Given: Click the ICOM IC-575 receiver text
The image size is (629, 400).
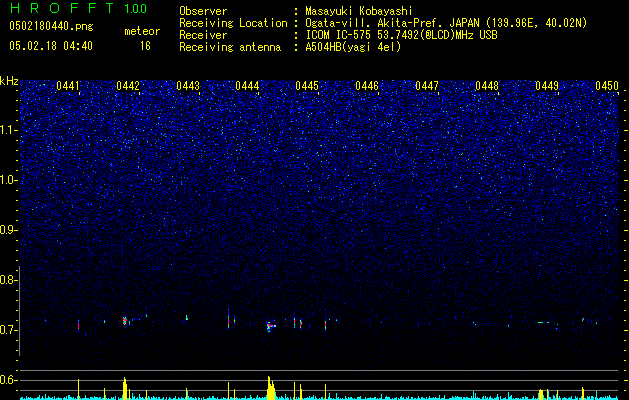Looking at the screenshot, I should click(401, 35).
